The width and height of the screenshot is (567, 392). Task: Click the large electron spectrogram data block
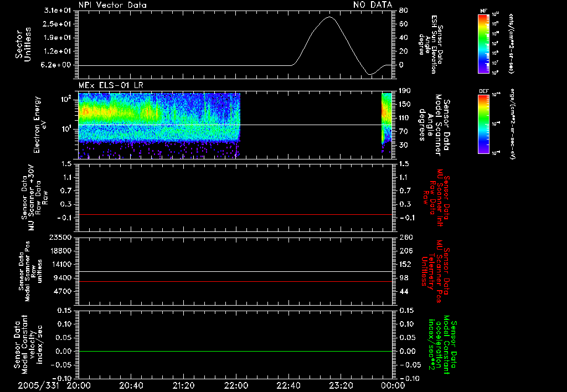159,126
